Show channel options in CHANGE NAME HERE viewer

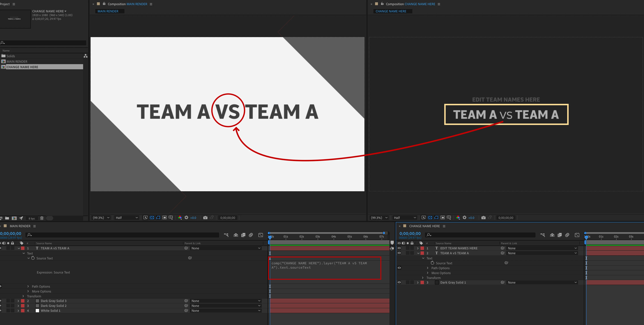[458, 217]
